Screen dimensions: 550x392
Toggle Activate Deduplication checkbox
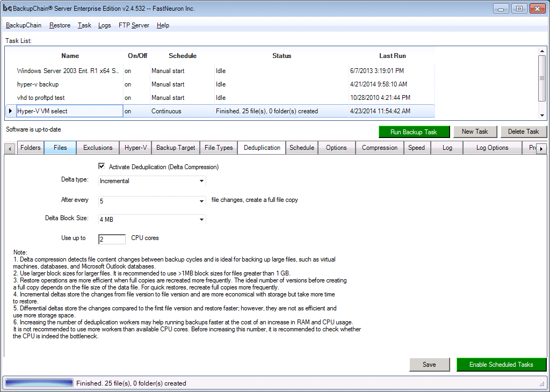coord(102,166)
